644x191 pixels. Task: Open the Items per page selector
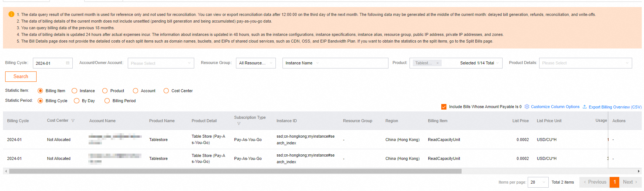click(x=538, y=182)
